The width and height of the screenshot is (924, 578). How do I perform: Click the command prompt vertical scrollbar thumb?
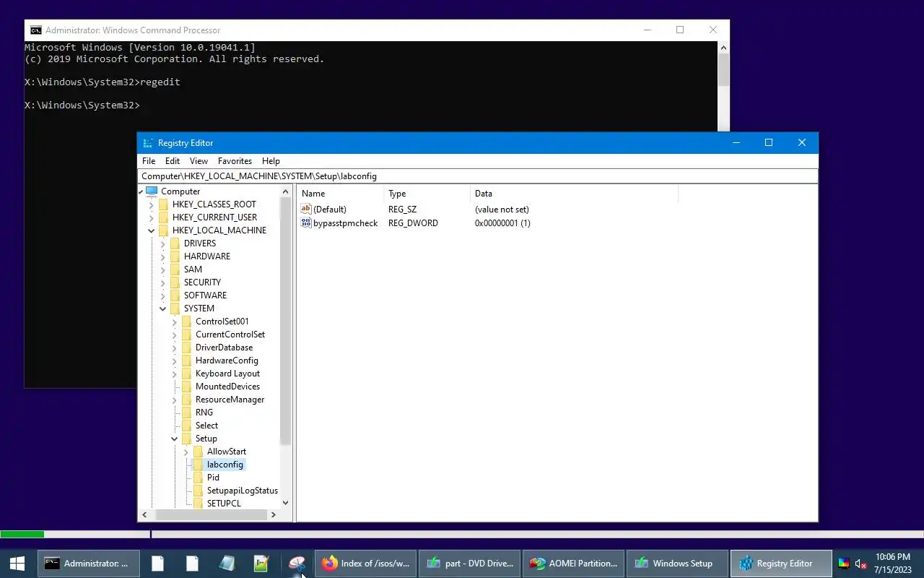723,70
